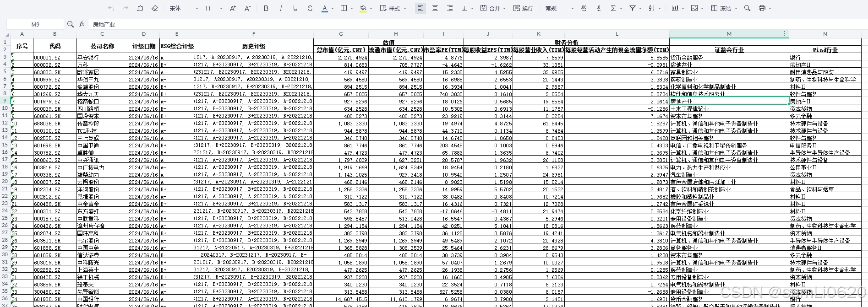
Task: Click the fx insert function icon
Action: [x=82, y=24]
